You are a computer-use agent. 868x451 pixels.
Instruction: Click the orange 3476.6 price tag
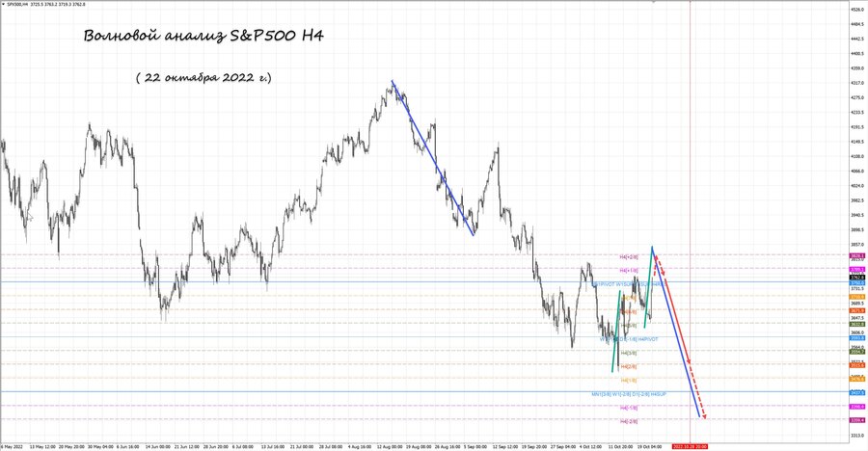point(857,379)
